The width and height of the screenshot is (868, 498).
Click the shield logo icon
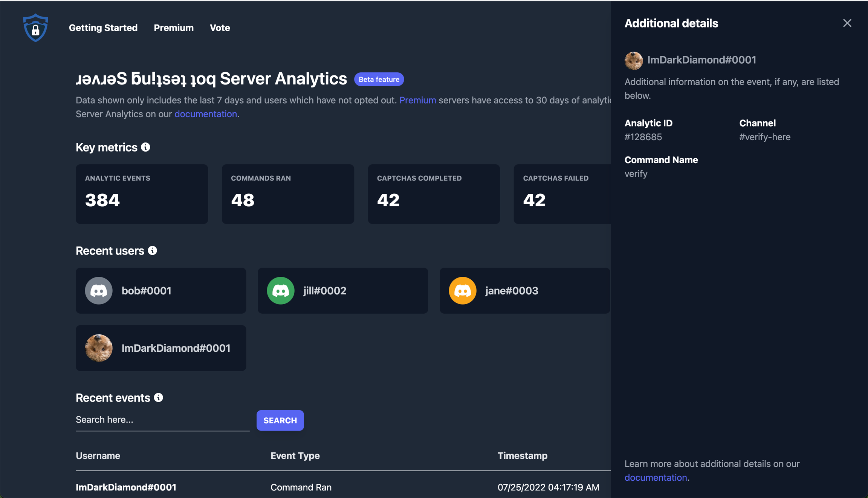35,28
